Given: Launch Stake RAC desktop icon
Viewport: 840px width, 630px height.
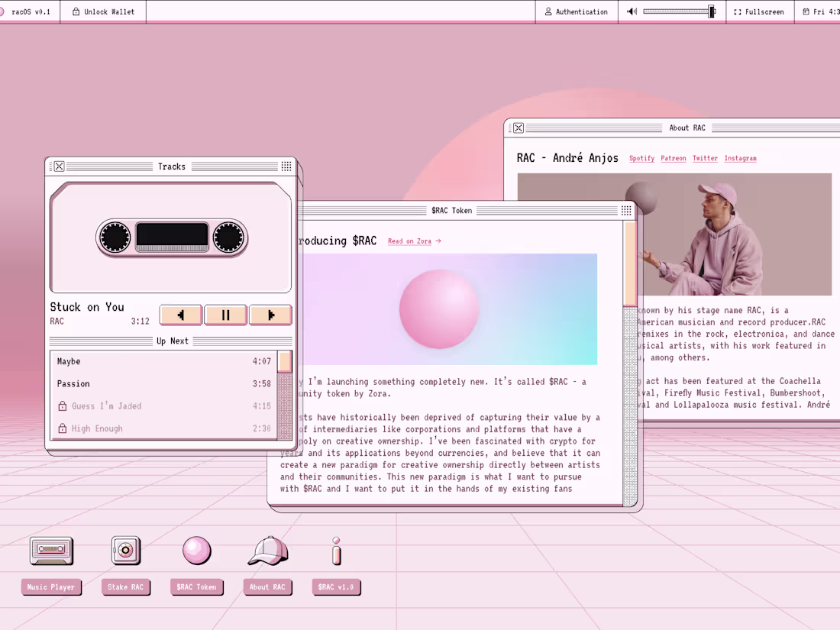Looking at the screenshot, I should pyautogui.click(x=124, y=550).
